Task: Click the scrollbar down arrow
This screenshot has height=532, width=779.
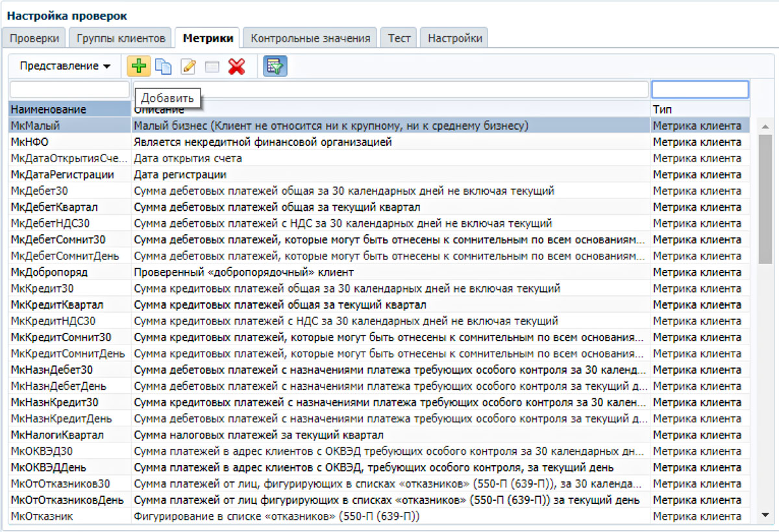Action: pos(764,514)
